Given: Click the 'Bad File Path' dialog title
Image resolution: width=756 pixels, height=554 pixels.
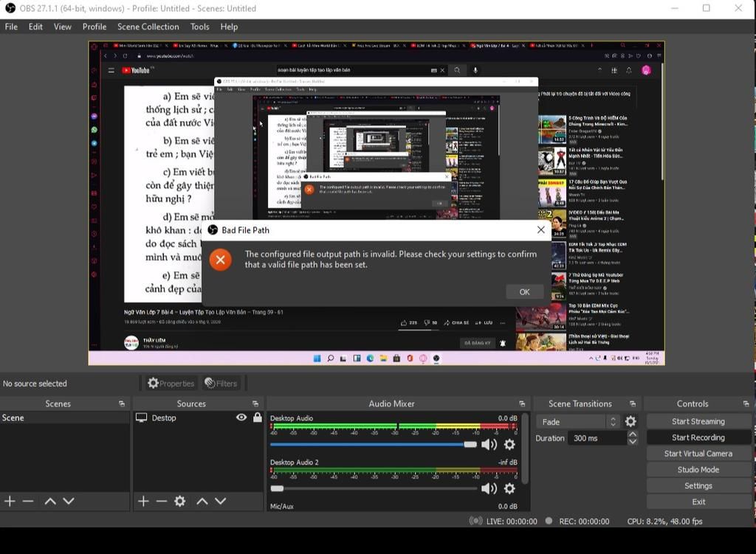Looking at the screenshot, I should [x=245, y=230].
